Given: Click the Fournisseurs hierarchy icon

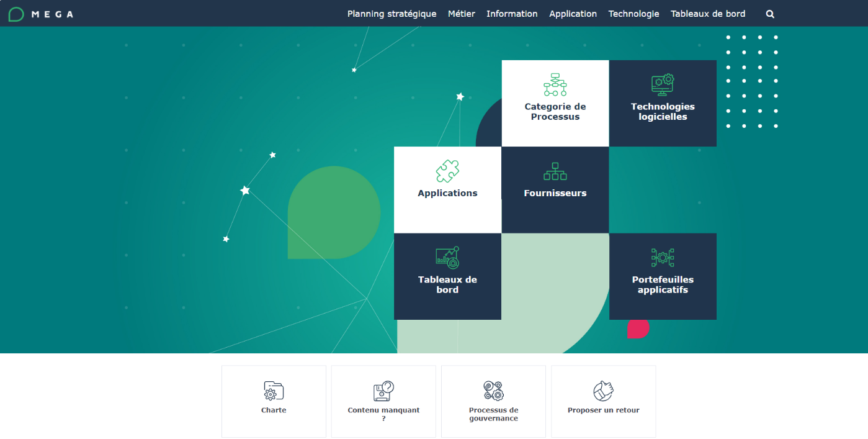Looking at the screenshot, I should (555, 171).
